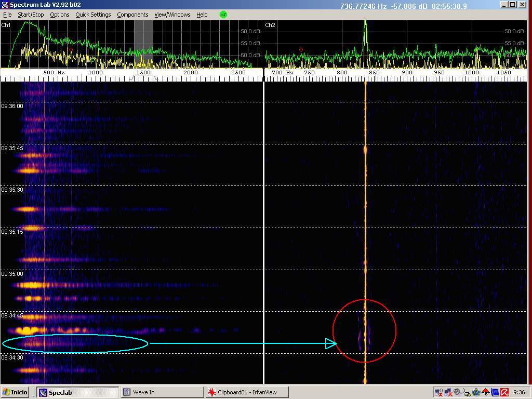Click the bright 835 Hz line in Ch2 waterfall
The image size is (532, 399).
[x=365, y=208]
